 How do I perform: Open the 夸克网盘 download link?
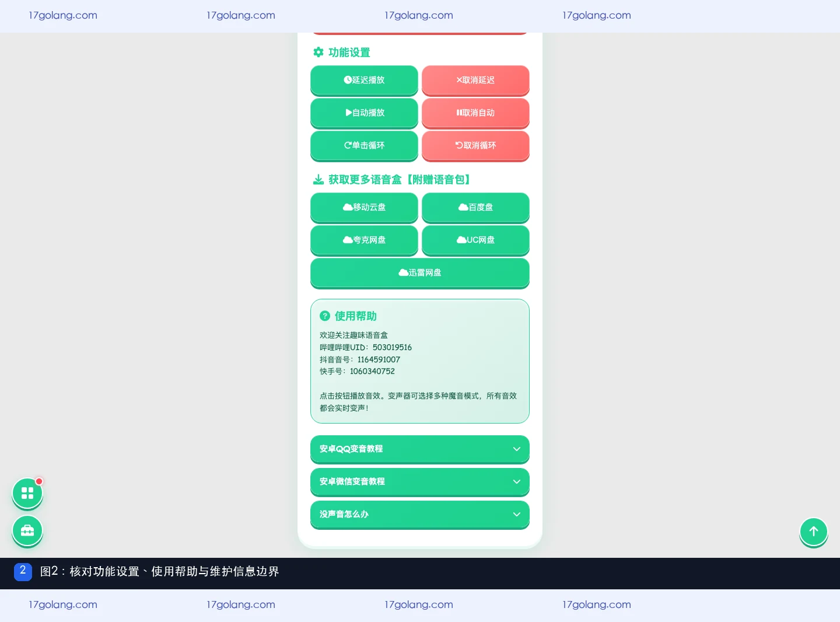click(x=364, y=240)
